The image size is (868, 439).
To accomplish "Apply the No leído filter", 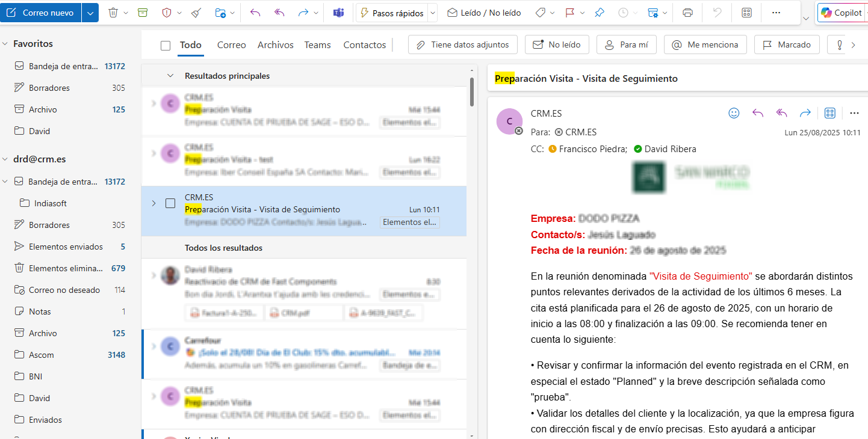I will click(x=557, y=45).
